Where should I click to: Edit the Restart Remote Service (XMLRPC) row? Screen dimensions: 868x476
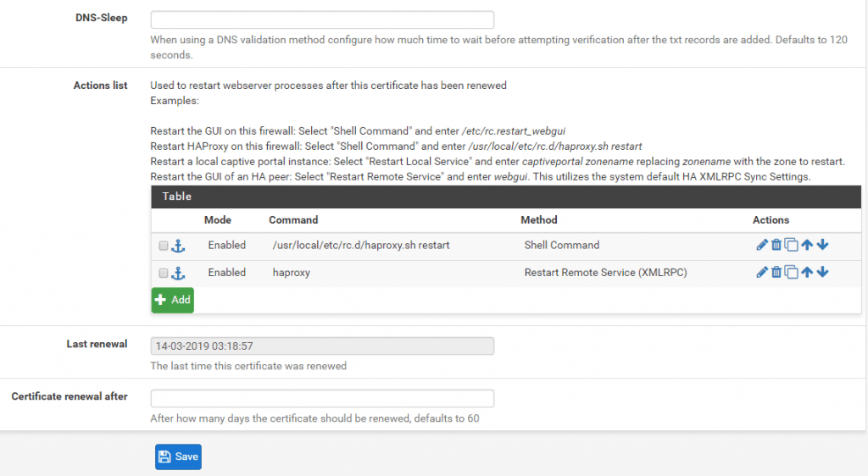coord(761,273)
